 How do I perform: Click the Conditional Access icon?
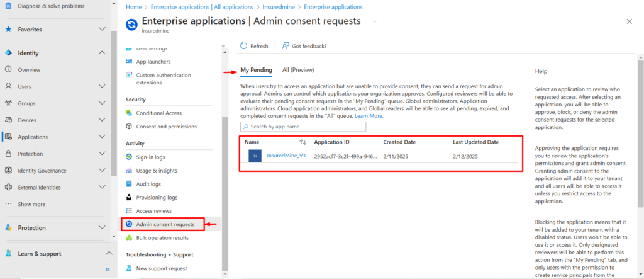tap(129, 113)
